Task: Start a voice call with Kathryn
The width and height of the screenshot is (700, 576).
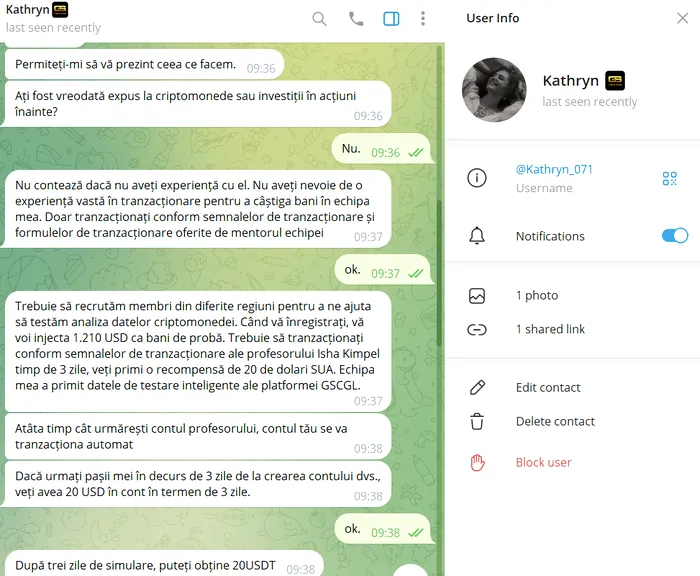Action: point(356,19)
